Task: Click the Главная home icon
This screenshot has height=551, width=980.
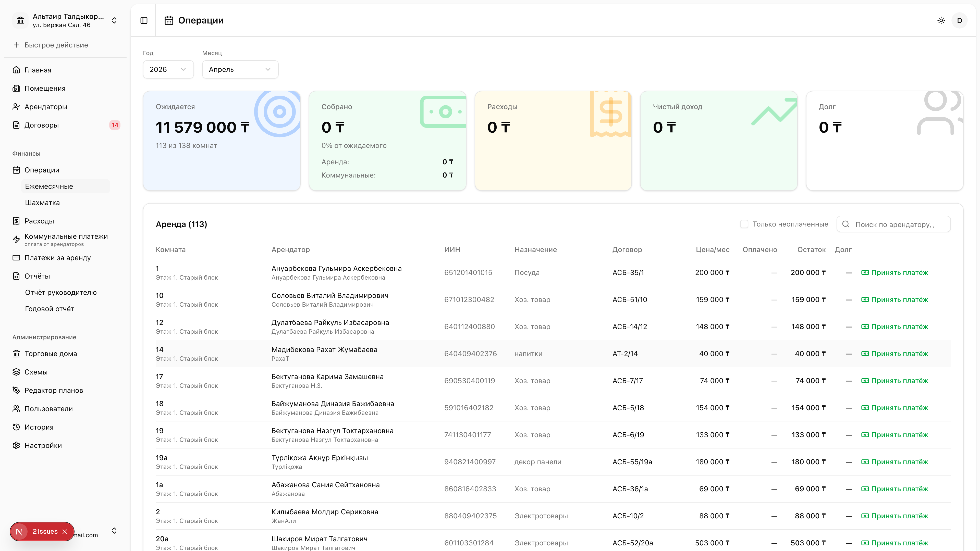Action: tap(16, 70)
